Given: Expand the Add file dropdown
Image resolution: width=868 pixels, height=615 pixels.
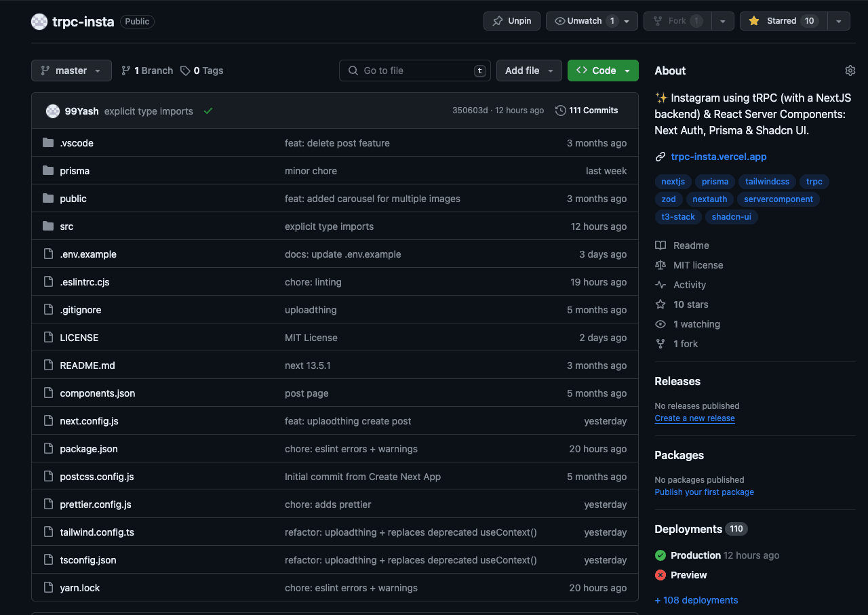Looking at the screenshot, I should 529,71.
